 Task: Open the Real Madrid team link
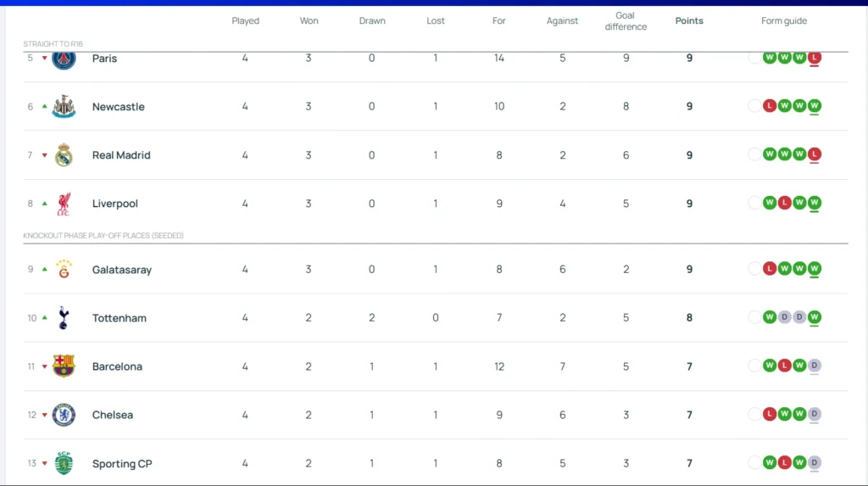coord(121,155)
